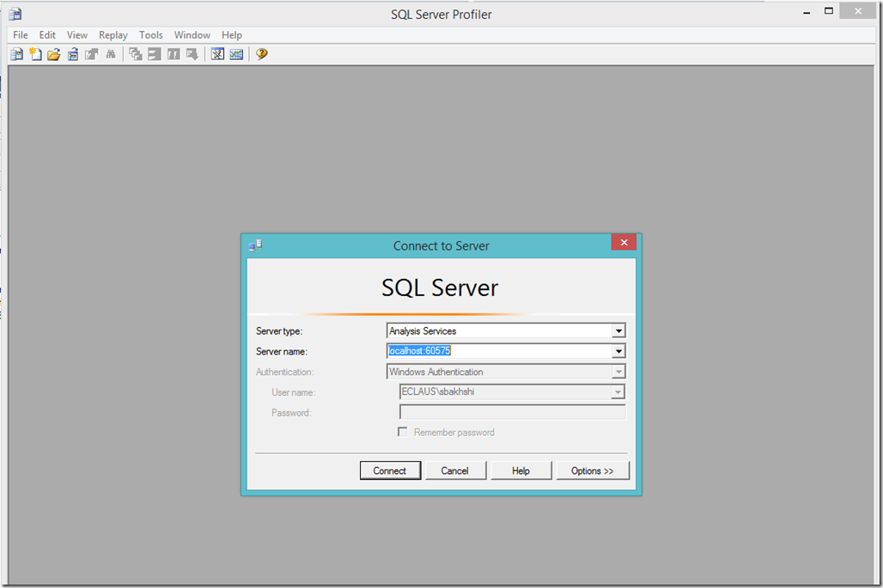Click Options to expand connection settings
The height and width of the screenshot is (588, 883).
tap(593, 470)
